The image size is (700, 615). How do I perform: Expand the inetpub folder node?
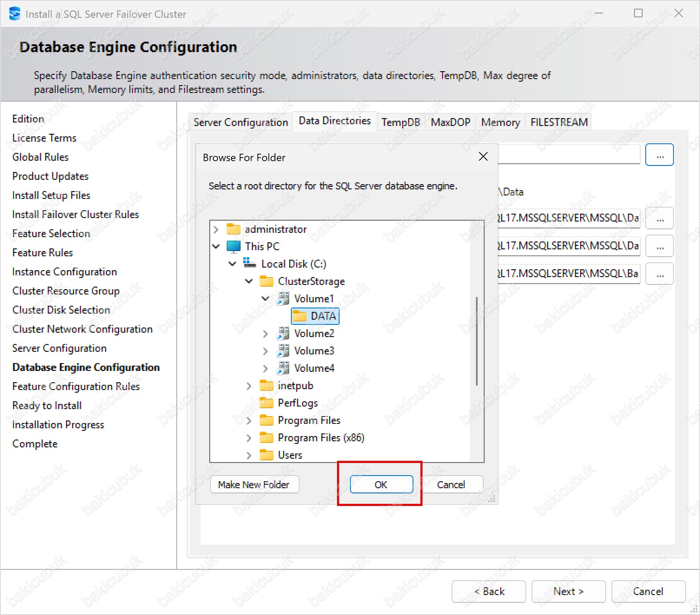tap(249, 386)
